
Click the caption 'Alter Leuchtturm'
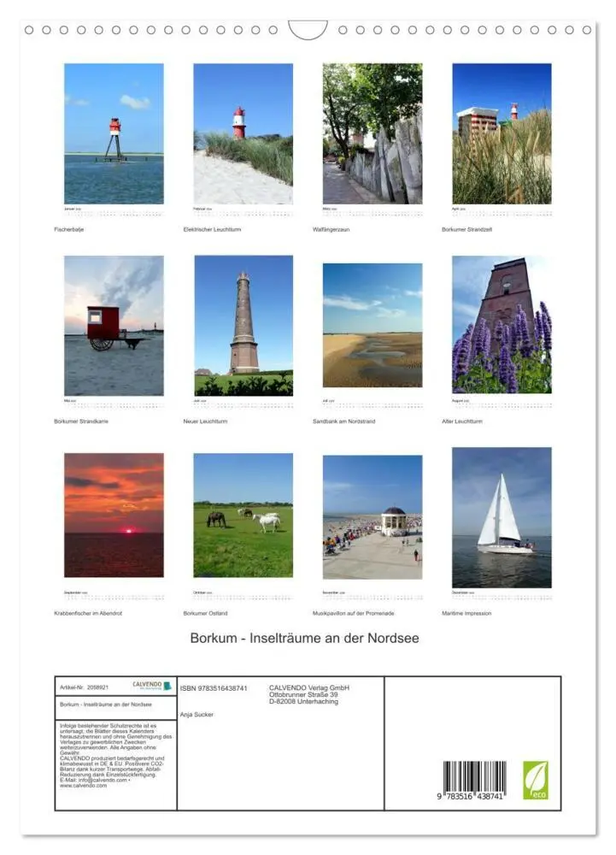462,422
